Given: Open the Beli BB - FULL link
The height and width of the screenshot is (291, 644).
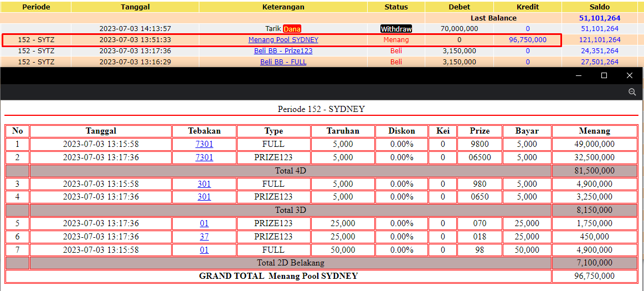Looking at the screenshot, I should (283, 62).
